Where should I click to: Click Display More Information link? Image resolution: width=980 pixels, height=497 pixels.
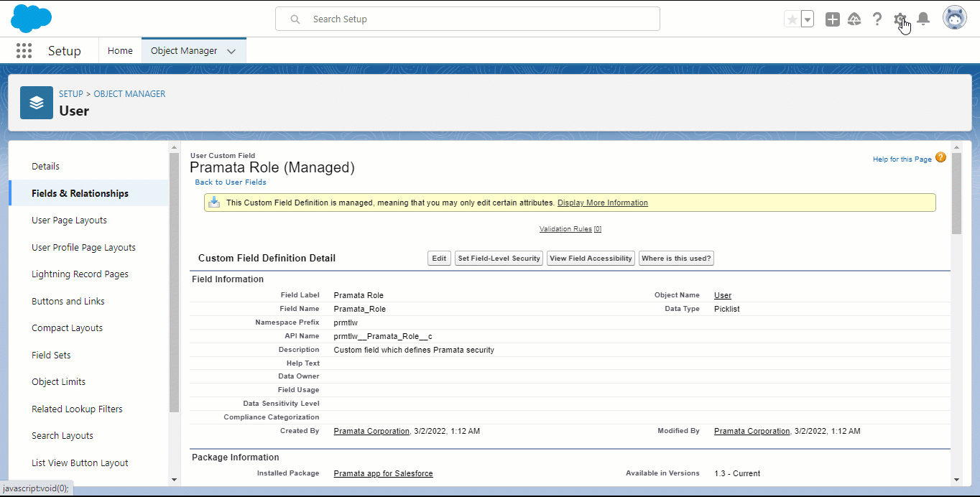pos(603,203)
